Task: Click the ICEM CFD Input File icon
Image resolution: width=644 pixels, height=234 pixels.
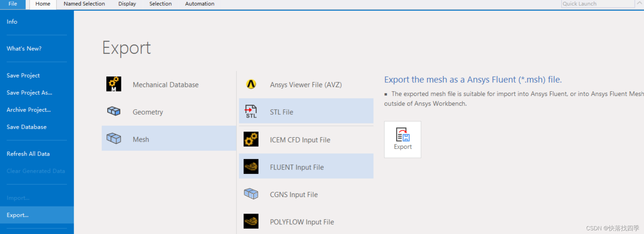Action: coord(251,139)
